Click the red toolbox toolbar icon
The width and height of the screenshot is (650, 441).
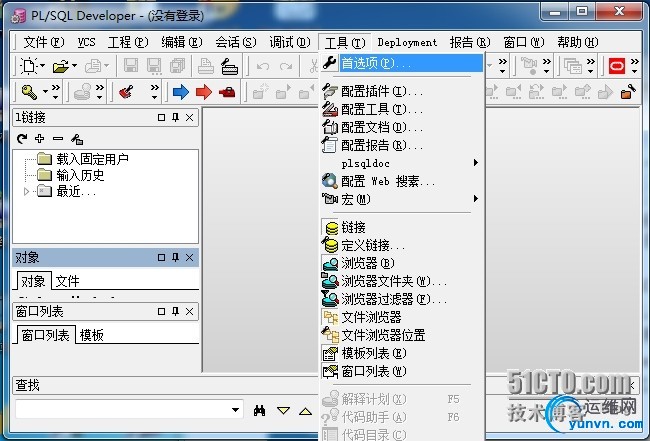(x=227, y=92)
